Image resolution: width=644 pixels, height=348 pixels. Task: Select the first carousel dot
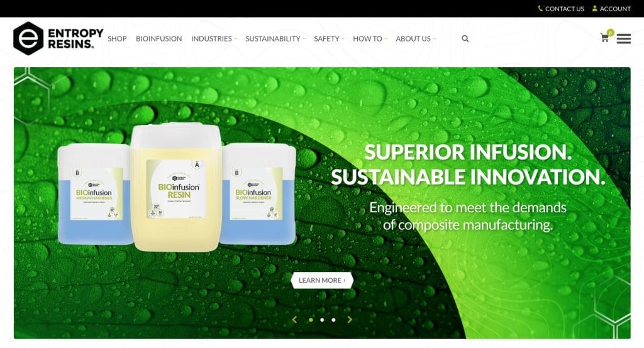(311, 320)
